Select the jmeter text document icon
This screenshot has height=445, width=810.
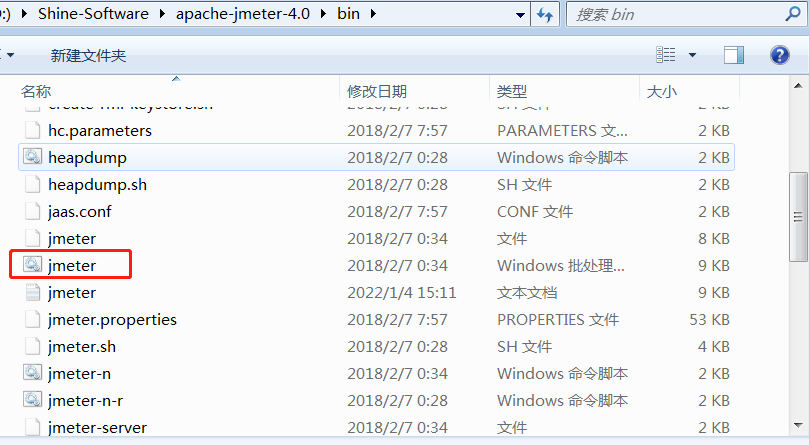(x=33, y=292)
